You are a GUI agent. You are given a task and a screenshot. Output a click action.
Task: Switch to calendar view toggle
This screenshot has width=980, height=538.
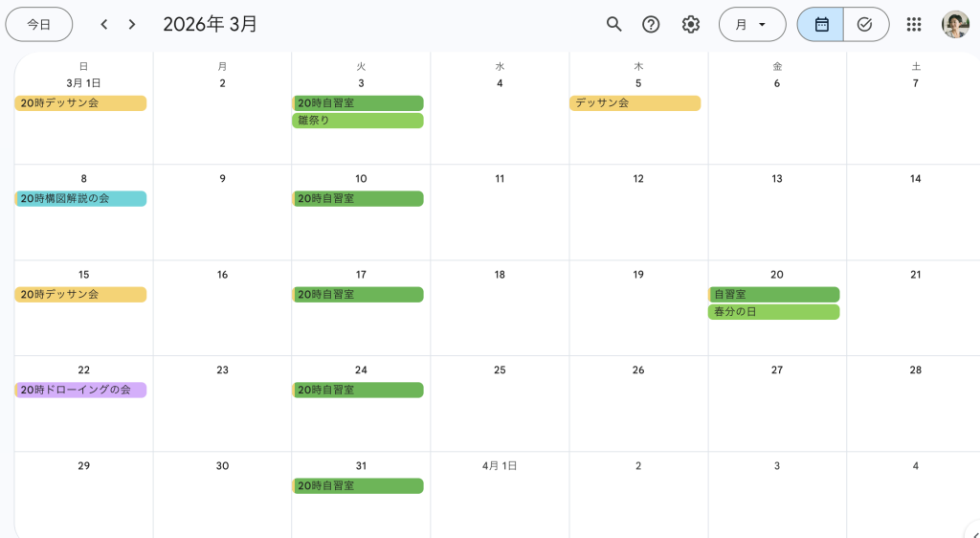click(821, 24)
